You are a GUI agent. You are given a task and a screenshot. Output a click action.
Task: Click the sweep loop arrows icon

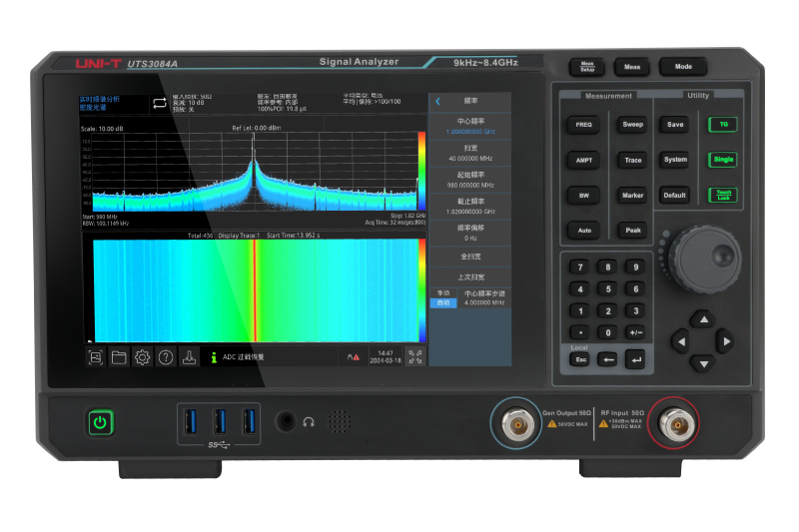pos(160,103)
